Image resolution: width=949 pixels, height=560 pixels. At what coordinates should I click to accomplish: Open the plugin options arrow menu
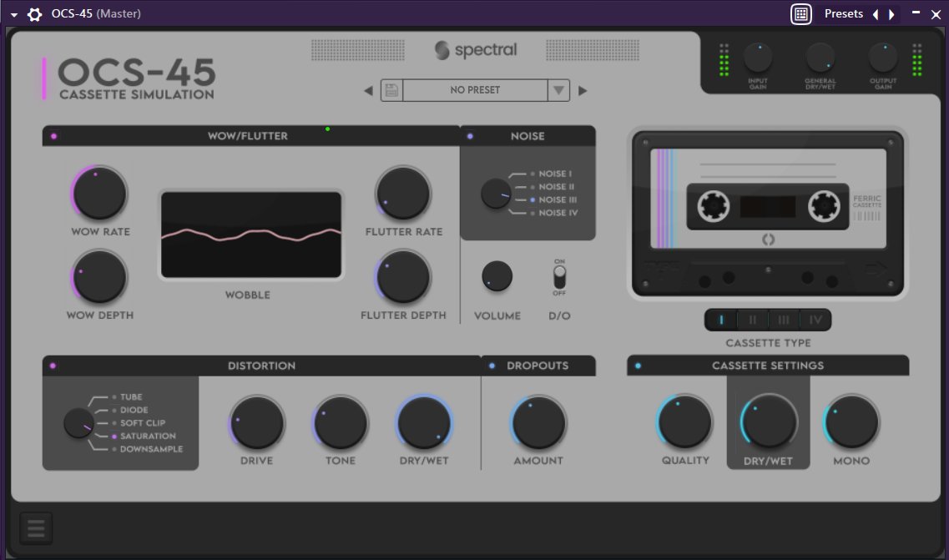[x=13, y=14]
